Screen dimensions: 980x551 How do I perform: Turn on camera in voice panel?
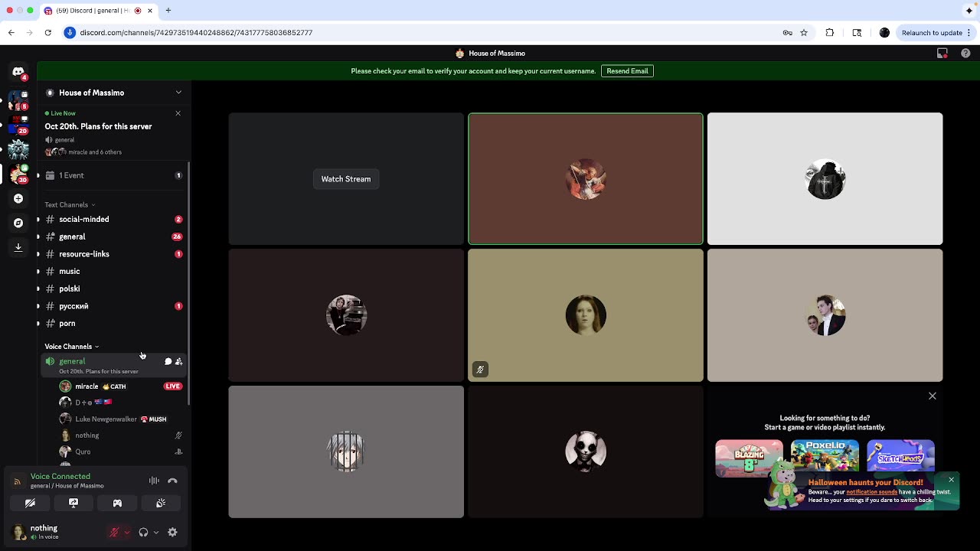[30, 503]
